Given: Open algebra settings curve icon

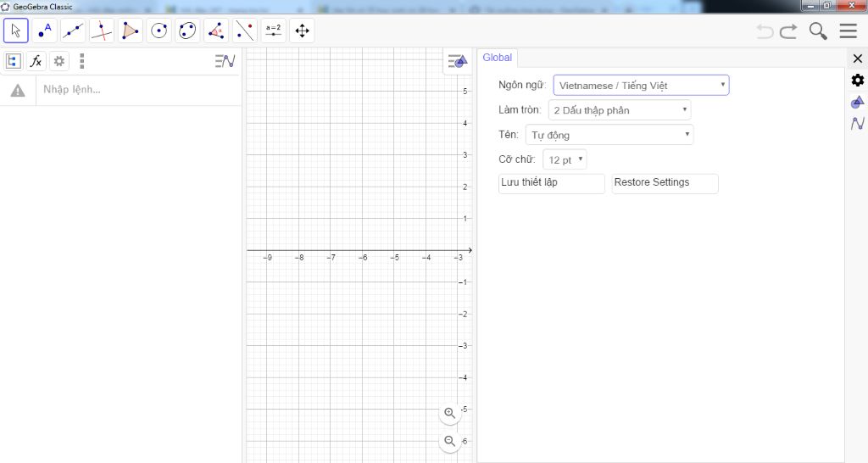Looking at the screenshot, I should point(858,123).
